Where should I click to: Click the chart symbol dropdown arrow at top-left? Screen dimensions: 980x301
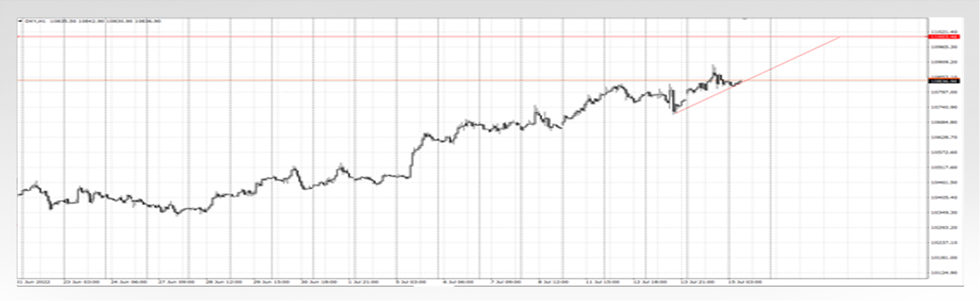20,21
